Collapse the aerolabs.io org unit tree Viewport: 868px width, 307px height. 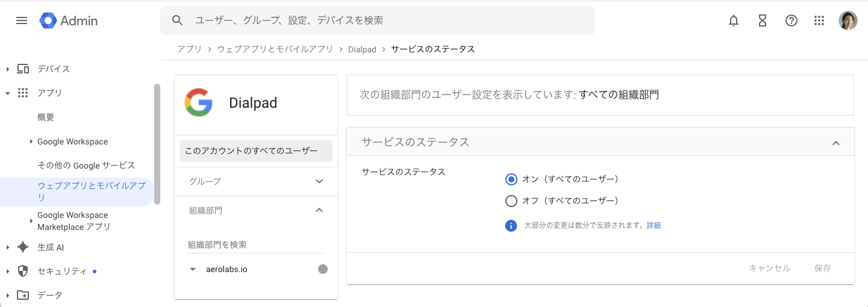pyautogui.click(x=193, y=269)
